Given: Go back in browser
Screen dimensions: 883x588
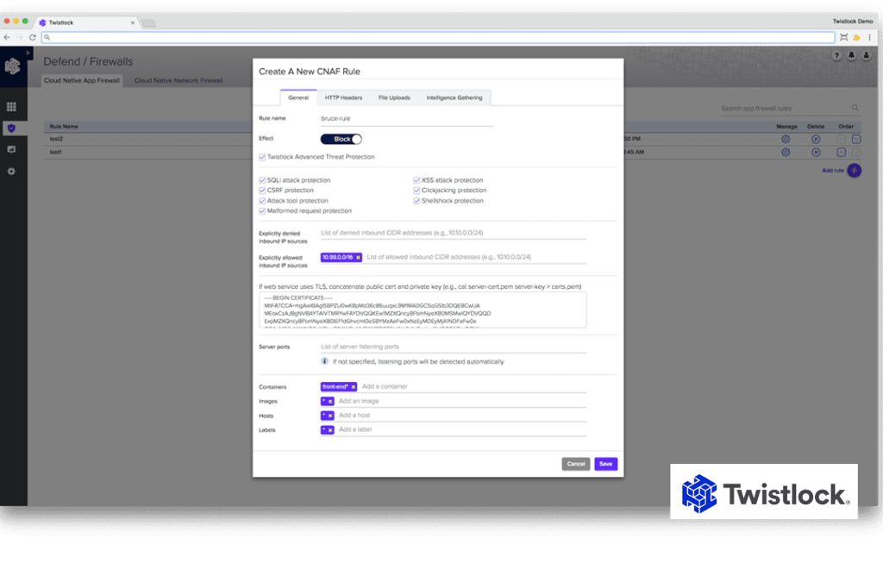Looking at the screenshot, I should [7, 38].
